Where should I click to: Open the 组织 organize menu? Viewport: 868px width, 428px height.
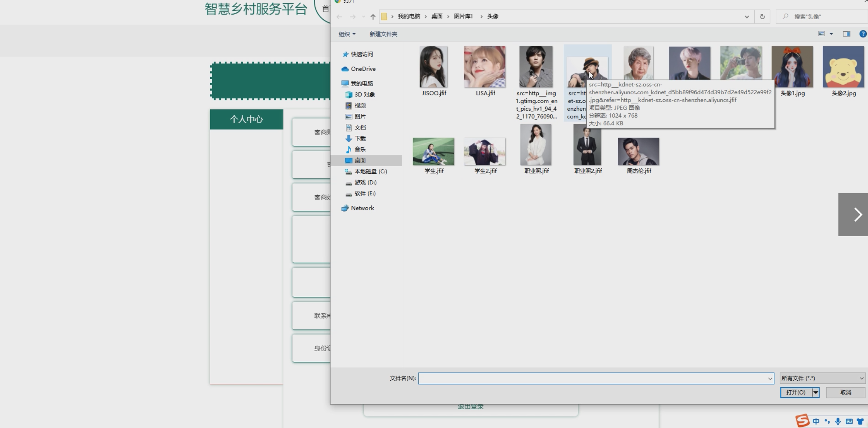[x=347, y=34]
